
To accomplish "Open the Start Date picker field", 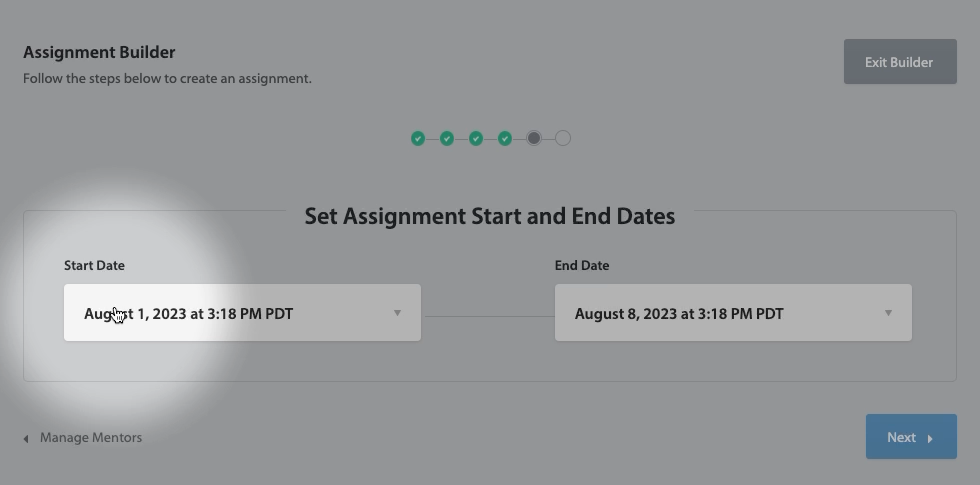I will pyautogui.click(x=230, y=313).
